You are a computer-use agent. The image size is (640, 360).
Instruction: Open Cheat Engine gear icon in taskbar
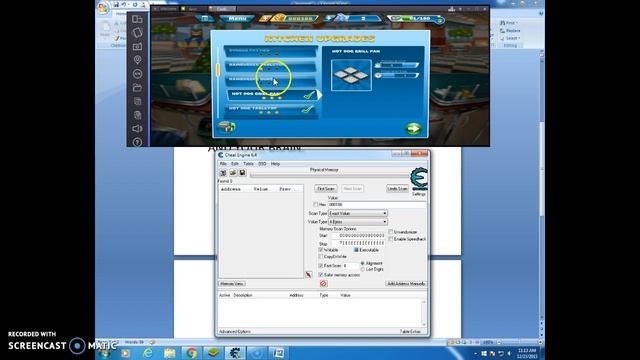[235, 353]
